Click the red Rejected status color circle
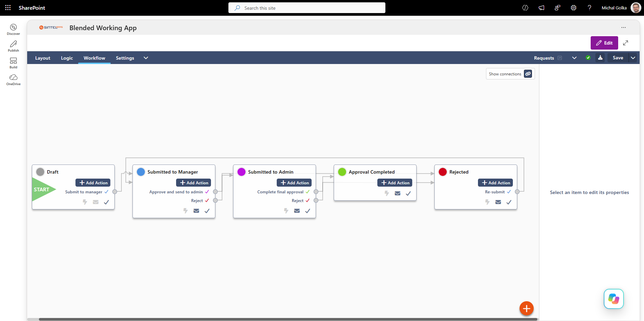 [443, 172]
